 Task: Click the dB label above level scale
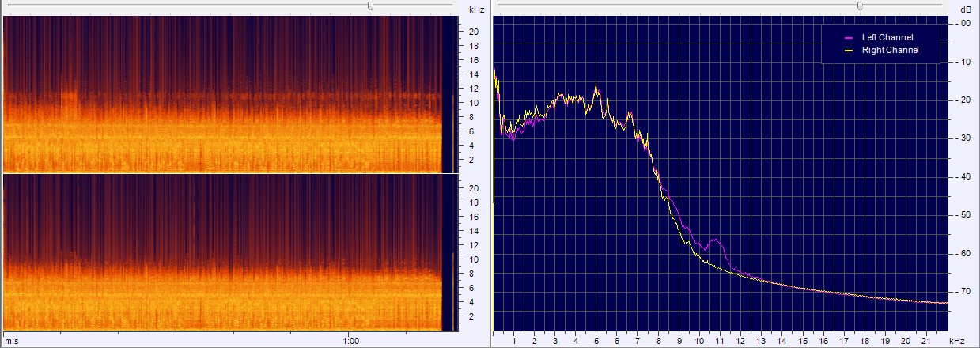point(966,9)
